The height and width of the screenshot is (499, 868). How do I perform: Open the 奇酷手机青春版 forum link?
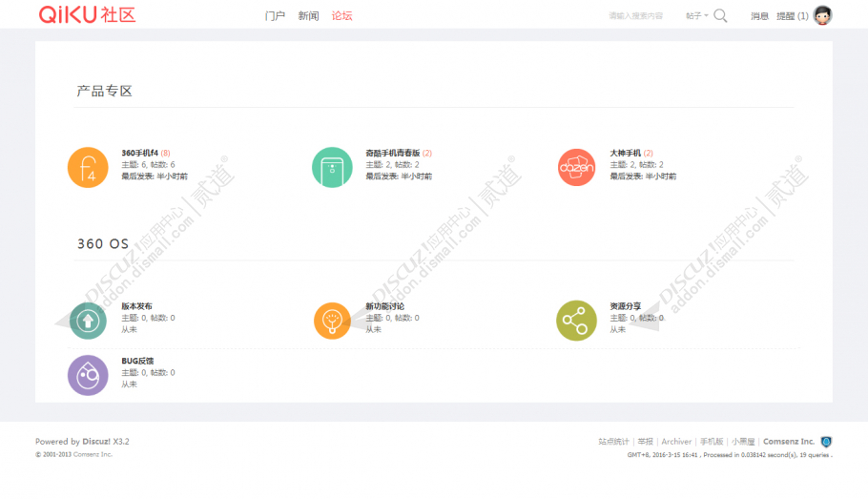392,153
